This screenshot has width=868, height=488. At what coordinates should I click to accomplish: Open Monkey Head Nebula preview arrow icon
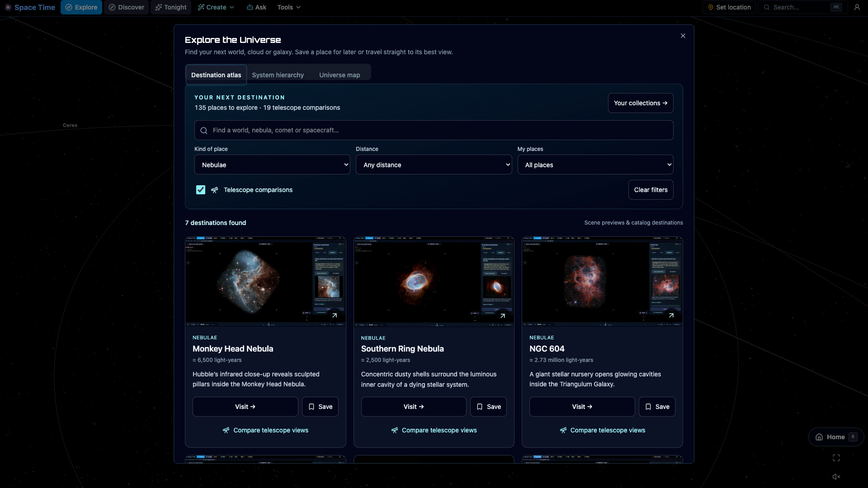pyautogui.click(x=335, y=315)
